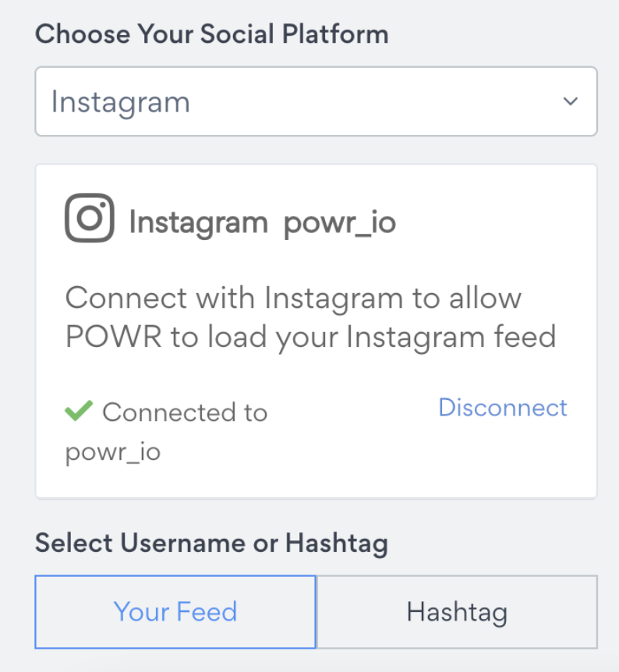
Task: Switch to the Hashtag tab
Action: (457, 611)
